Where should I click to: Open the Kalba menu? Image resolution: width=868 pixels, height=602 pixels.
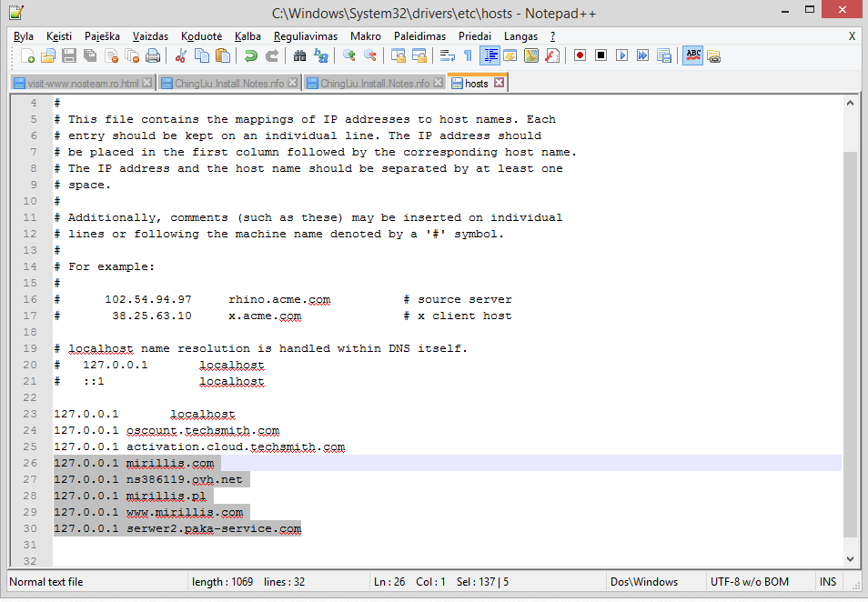pyautogui.click(x=247, y=36)
